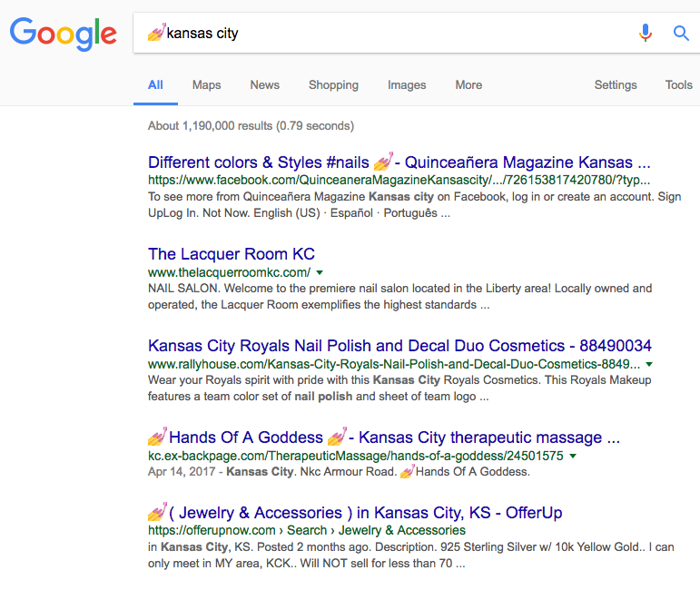Click the www.thelacquerroomkc.com/ URL text
Image resolution: width=700 pixels, height=590 pixels.
coord(229,272)
